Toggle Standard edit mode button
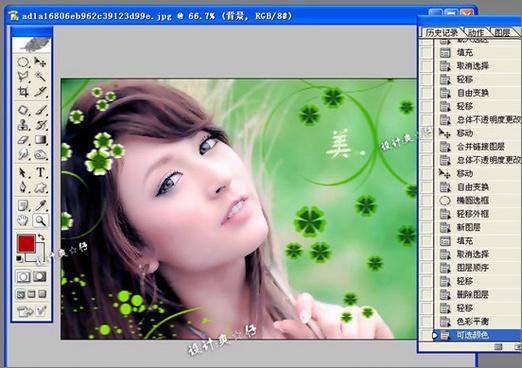This screenshot has height=368, width=522. tap(24, 277)
